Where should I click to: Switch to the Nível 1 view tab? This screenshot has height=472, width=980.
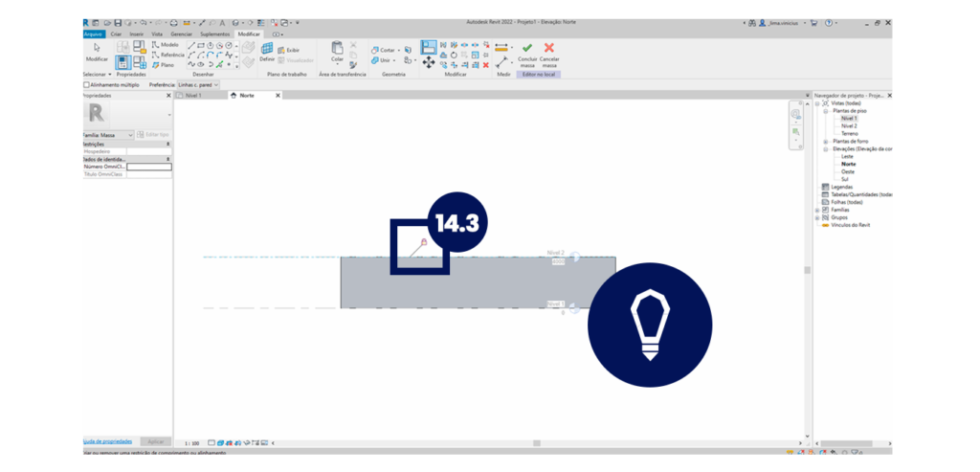coord(200,96)
